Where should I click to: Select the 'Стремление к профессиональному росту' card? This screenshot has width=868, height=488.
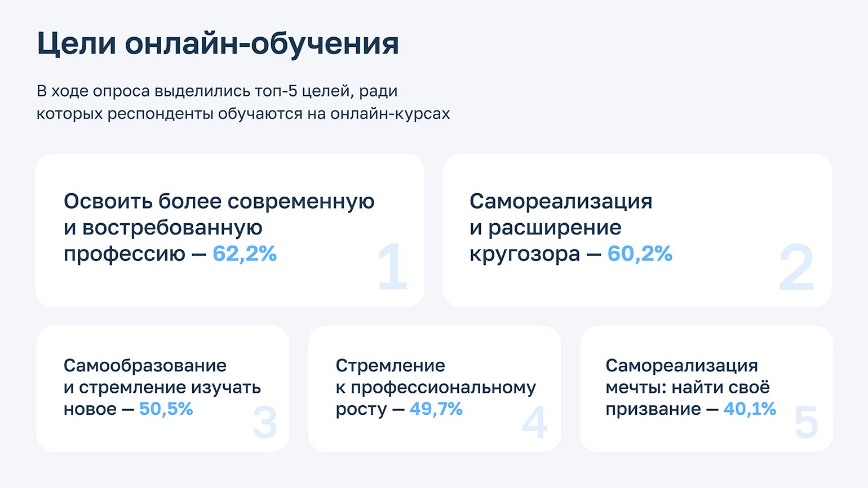pos(434,388)
